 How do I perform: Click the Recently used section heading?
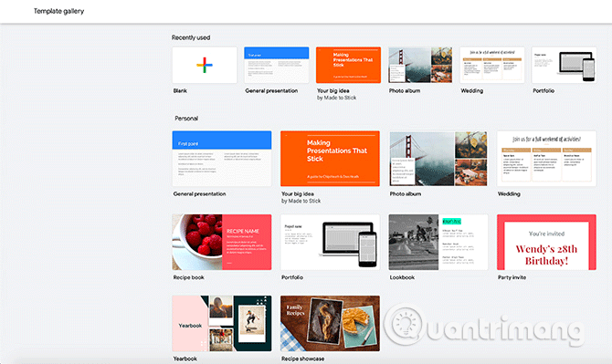[x=191, y=37]
